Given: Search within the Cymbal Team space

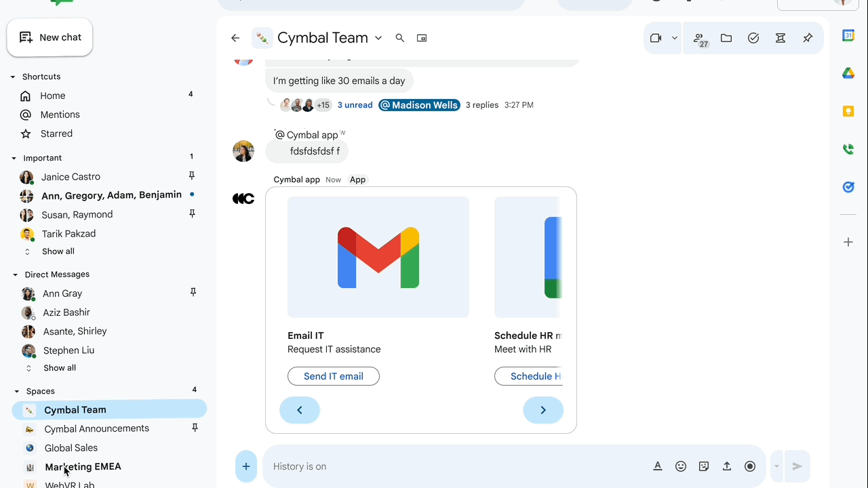Looking at the screenshot, I should pyautogui.click(x=400, y=39).
